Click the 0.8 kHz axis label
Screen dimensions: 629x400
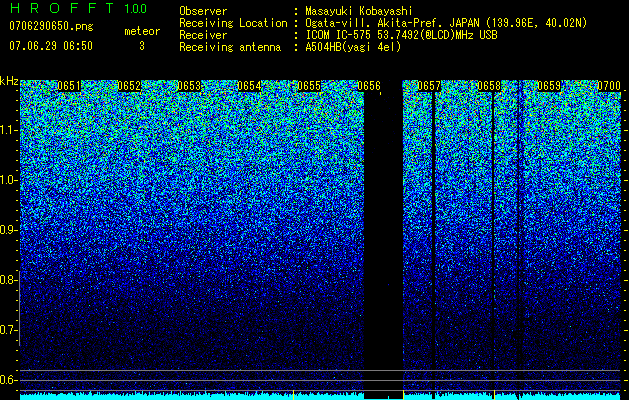[7, 280]
